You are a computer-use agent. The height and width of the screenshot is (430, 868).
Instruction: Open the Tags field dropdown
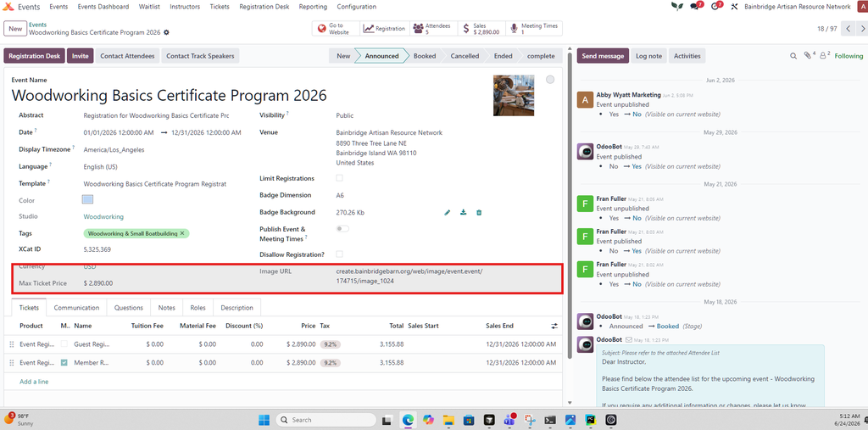164,234
